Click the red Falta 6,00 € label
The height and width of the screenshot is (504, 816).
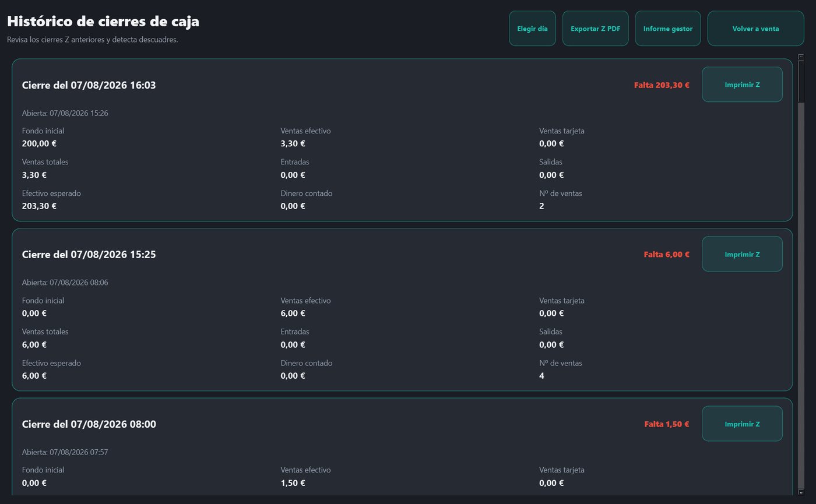coord(666,255)
